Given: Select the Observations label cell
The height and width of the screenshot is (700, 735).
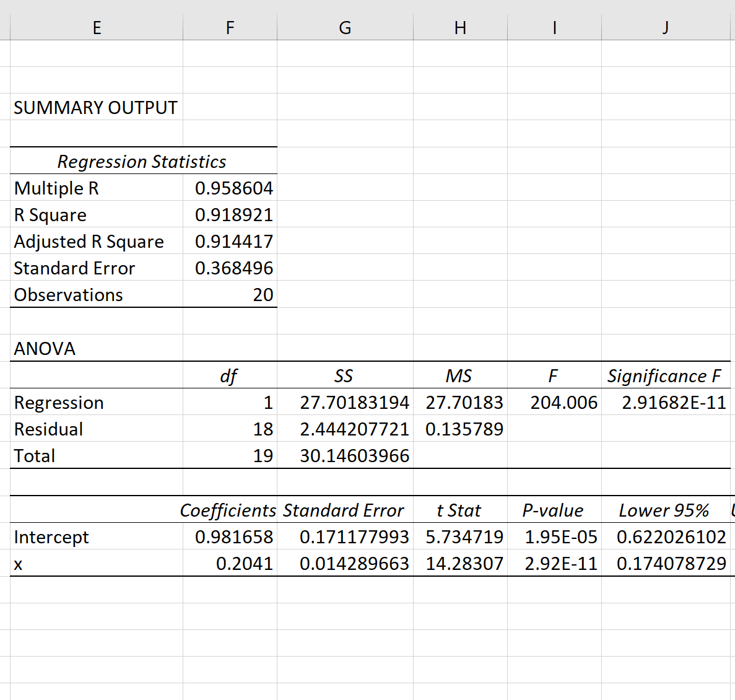Looking at the screenshot, I should [x=97, y=295].
